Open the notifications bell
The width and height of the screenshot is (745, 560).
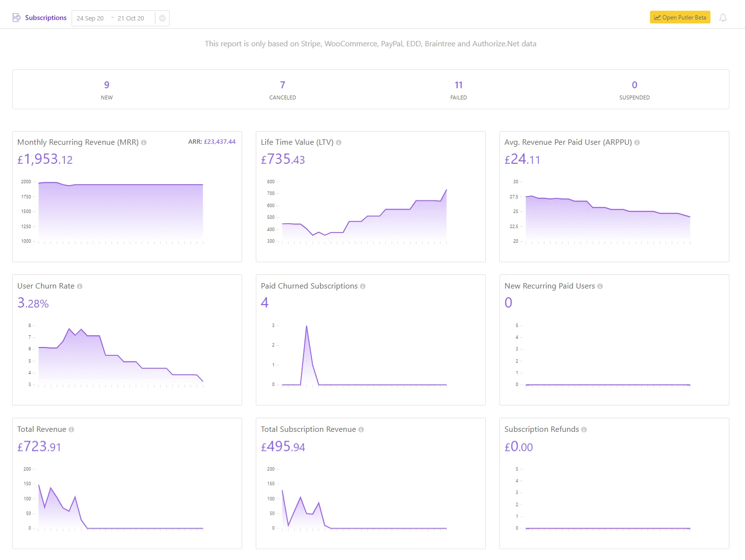click(x=723, y=18)
